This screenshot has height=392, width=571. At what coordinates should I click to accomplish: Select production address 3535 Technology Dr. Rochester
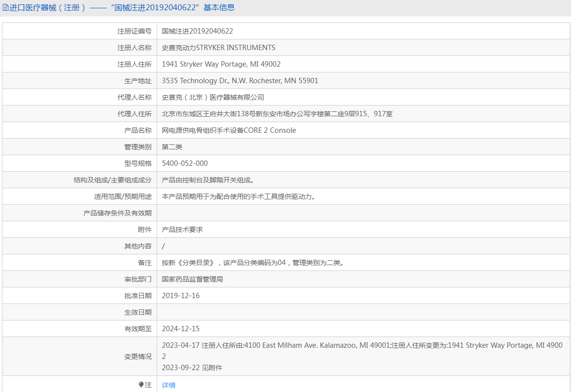click(x=240, y=80)
